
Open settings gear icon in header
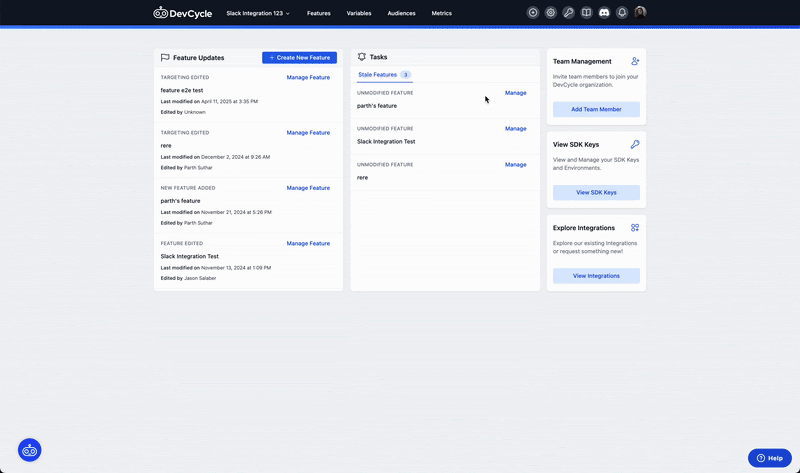click(x=551, y=13)
